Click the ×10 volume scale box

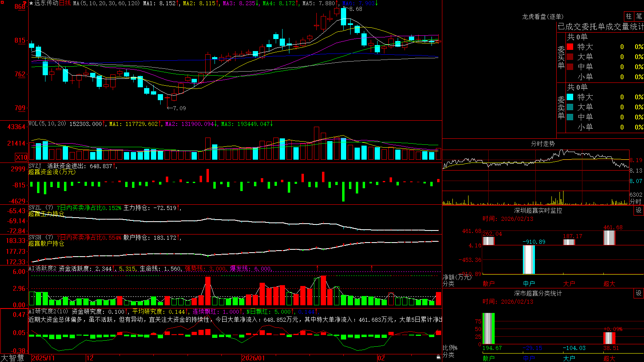click(21, 157)
